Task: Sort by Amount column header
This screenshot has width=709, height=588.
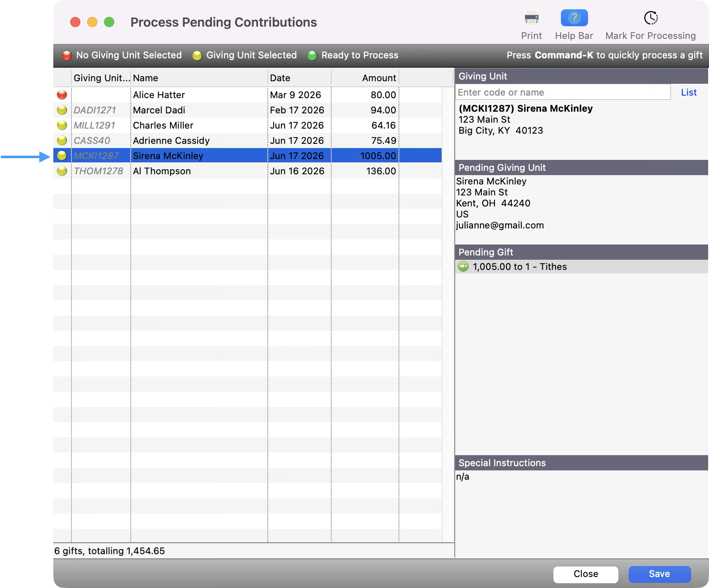Action: pyautogui.click(x=365, y=78)
